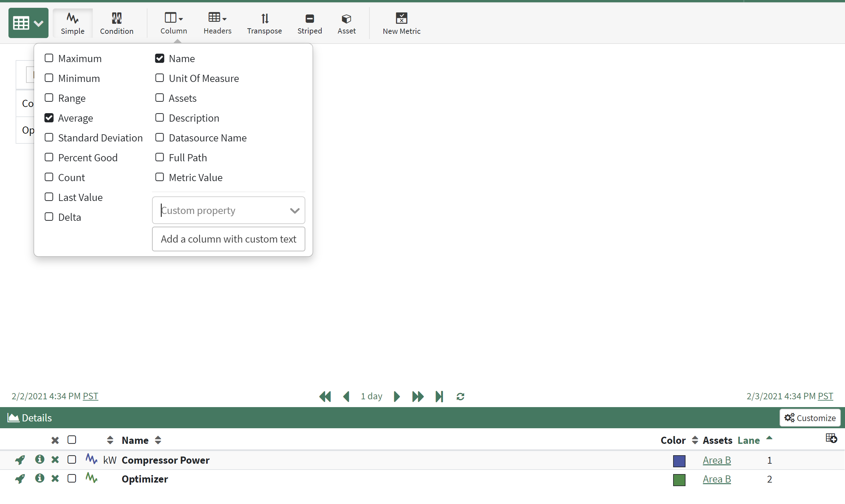This screenshot has width=845, height=504.
Task: Select the Simple table mode
Action: coord(72,23)
